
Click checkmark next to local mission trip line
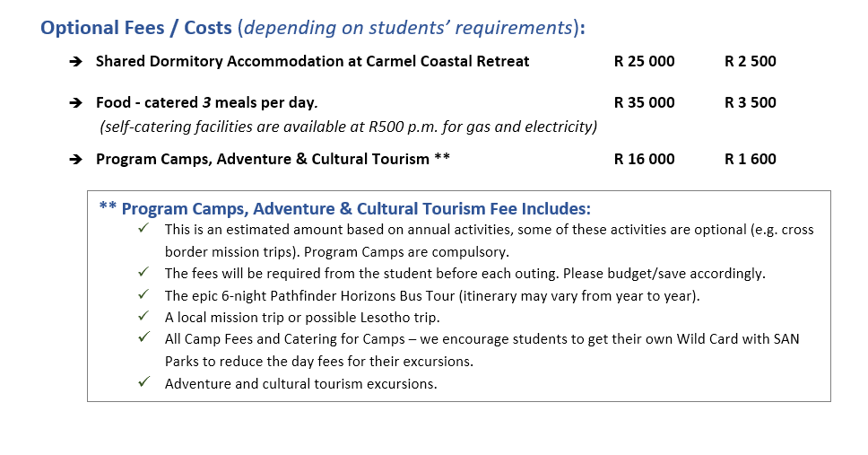point(143,316)
